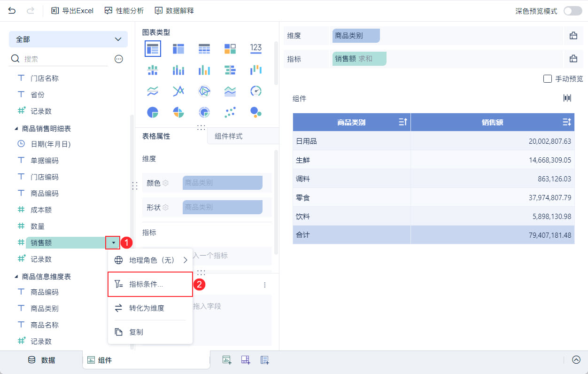Select the multi-series line chart icon
The width and height of the screenshot is (588, 374).
(178, 91)
